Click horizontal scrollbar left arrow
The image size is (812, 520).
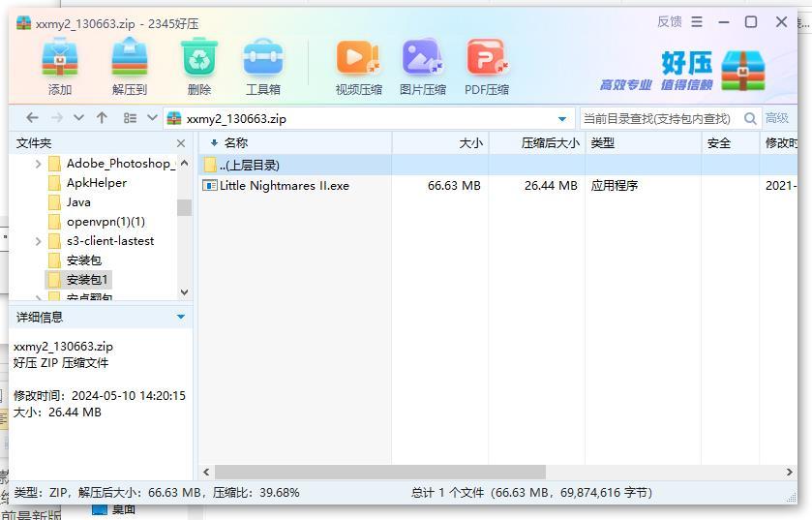[x=206, y=472]
